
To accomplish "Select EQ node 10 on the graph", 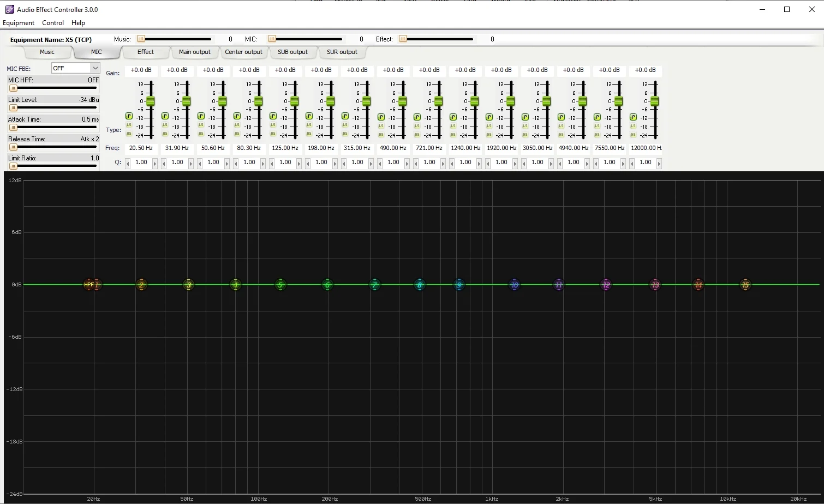I will [514, 285].
